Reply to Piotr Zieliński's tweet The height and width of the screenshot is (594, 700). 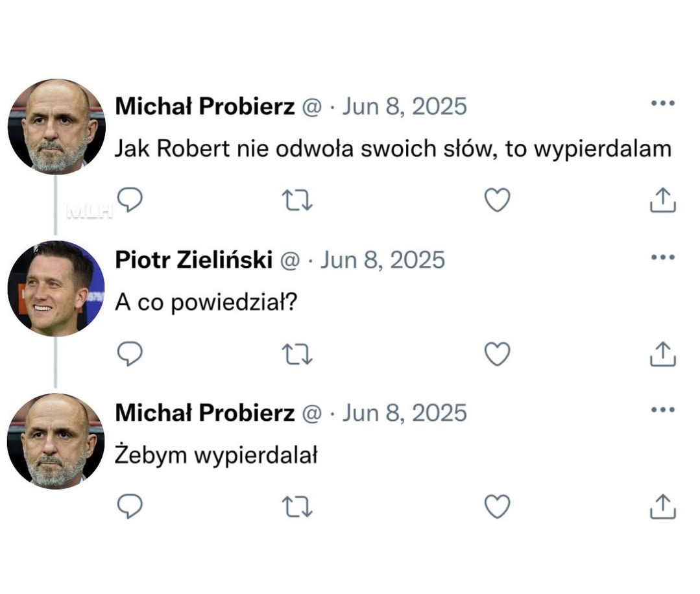pos(130,354)
